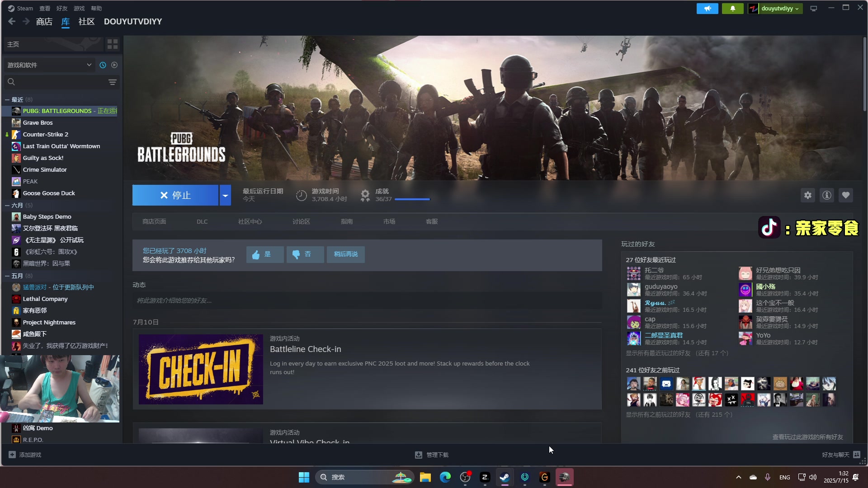Viewport: 868px width, 488px height.
Task: Open 社区中心 link
Action: coord(250,221)
